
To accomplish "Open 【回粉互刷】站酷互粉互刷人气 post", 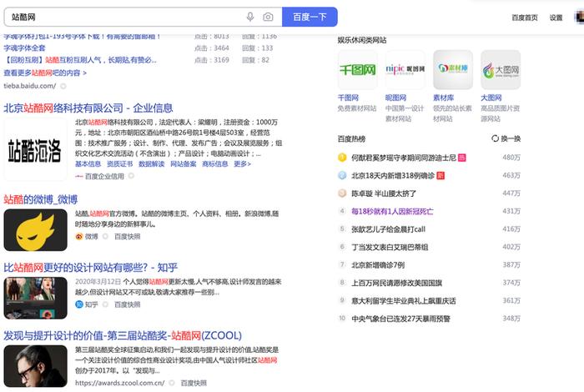I will pos(80,60).
